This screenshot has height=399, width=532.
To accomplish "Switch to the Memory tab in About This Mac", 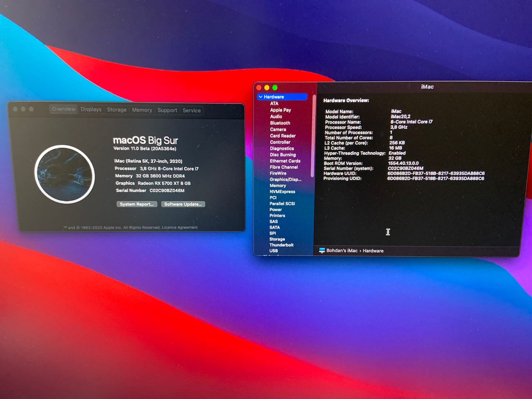I will click(142, 110).
